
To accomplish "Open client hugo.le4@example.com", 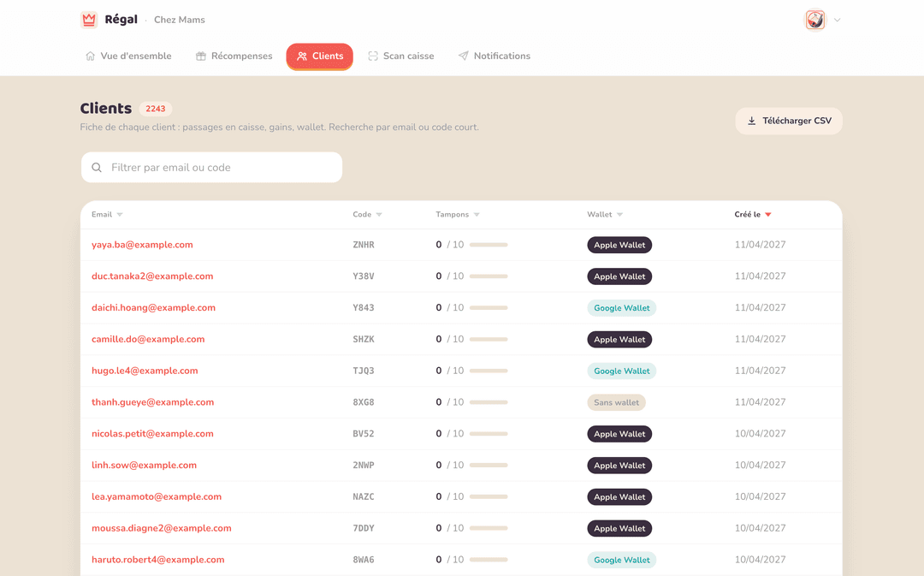I will [145, 371].
